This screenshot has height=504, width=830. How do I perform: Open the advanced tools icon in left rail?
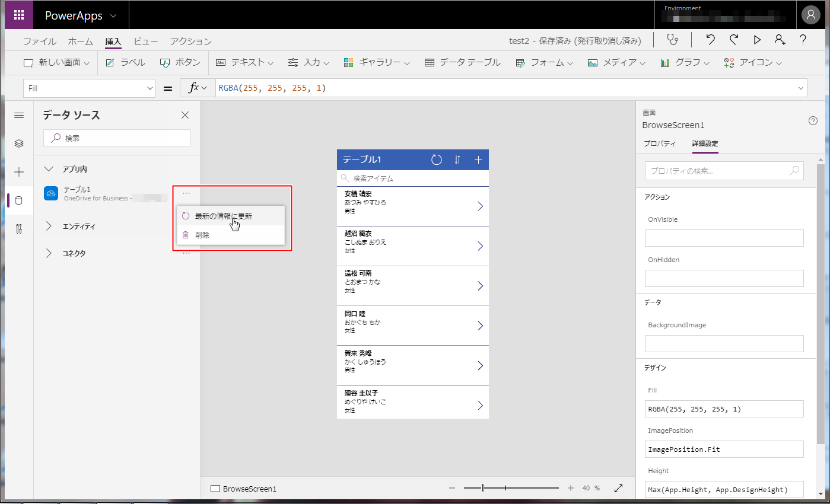19,229
